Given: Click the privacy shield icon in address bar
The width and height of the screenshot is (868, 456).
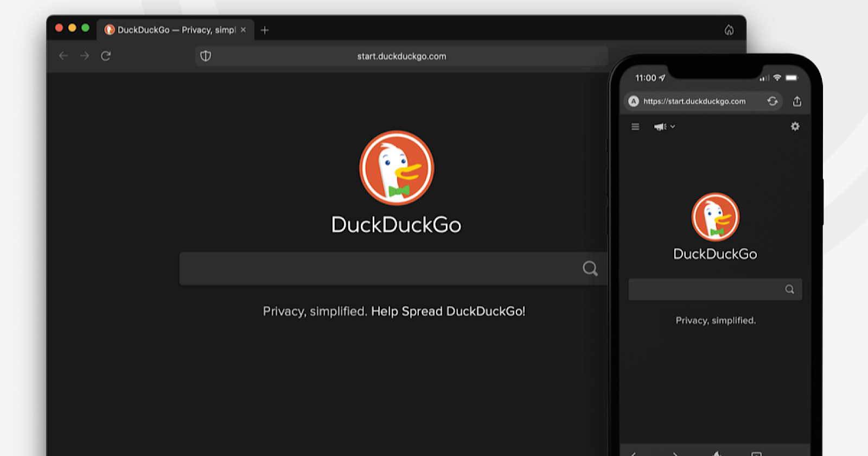Looking at the screenshot, I should (206, 56).
